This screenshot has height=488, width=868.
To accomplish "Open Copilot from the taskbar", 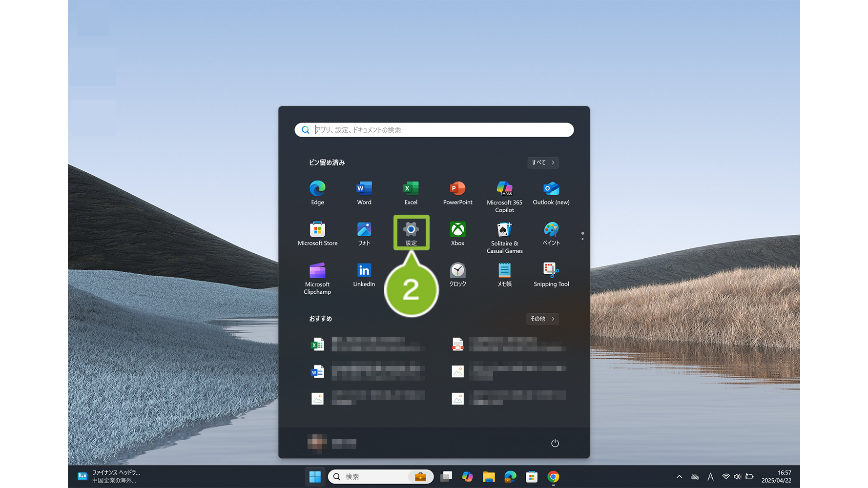I will tap(467, 477).
